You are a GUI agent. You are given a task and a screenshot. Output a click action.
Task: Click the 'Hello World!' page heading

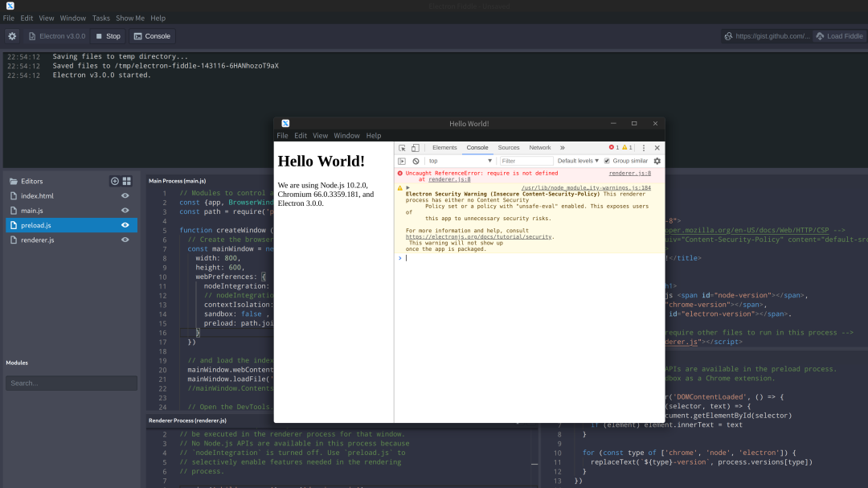pyautogui.click(x=321, y=161)
